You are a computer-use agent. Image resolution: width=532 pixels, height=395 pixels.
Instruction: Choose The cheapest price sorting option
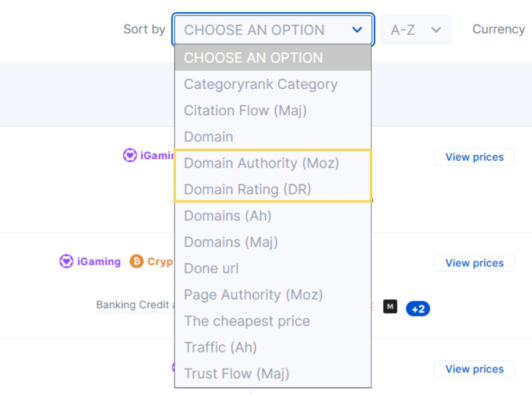(x=247, y=321)
